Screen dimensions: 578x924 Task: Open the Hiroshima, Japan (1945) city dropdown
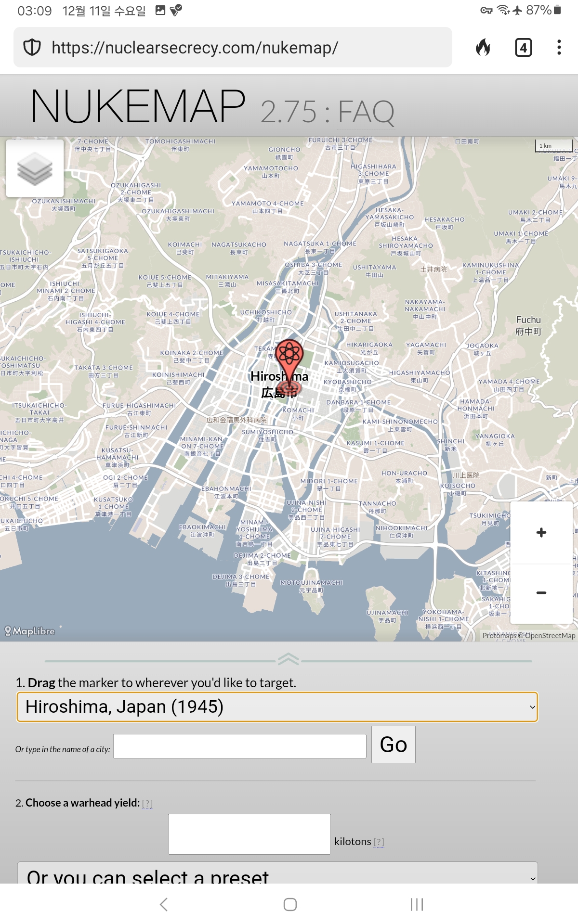click(277, 707)
